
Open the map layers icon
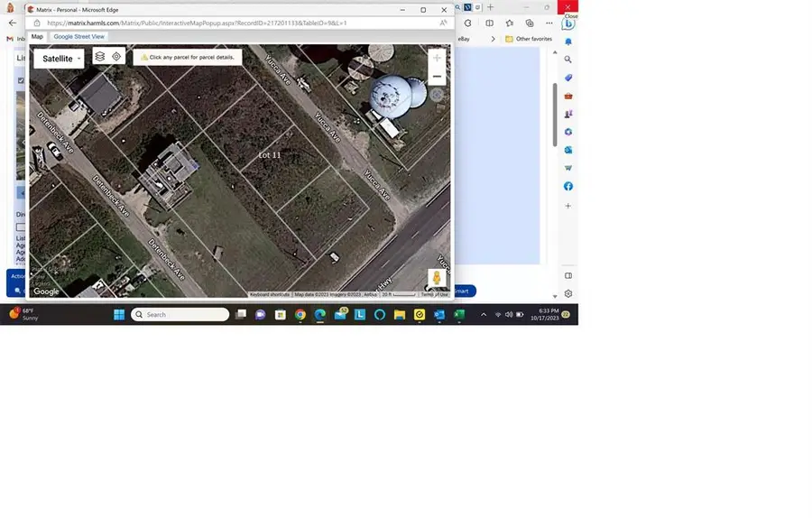click(x=100, y=57)
